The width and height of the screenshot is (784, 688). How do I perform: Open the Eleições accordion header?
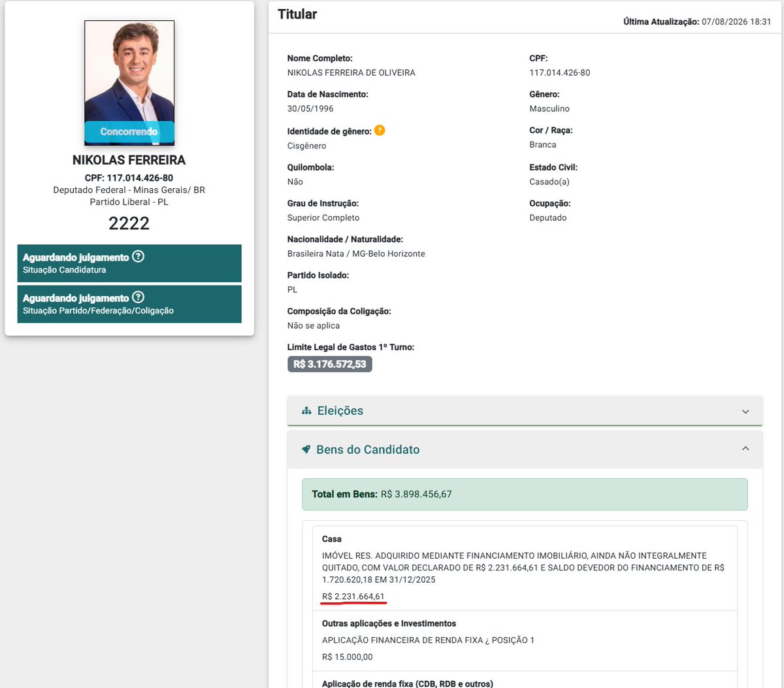(x=525, y=411)
